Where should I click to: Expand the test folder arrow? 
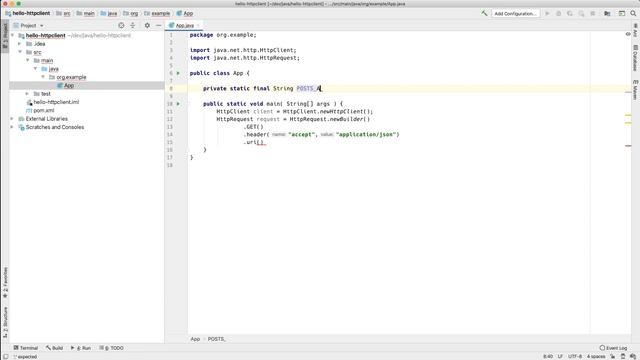click(x=28, y=93)
